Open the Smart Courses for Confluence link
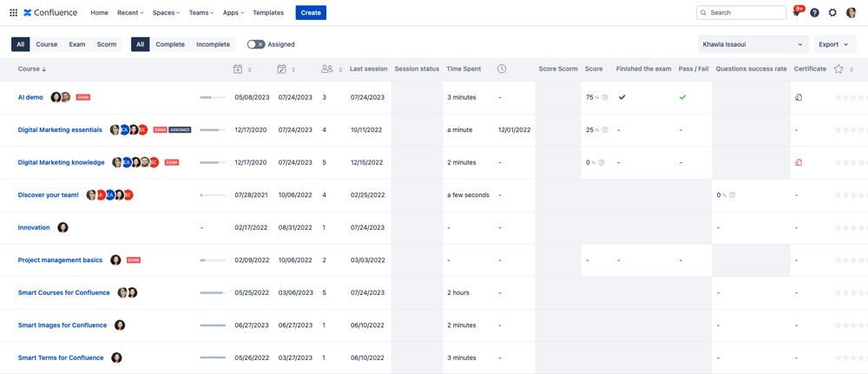Viewport: 868px width, 374px height. (64, 292)
